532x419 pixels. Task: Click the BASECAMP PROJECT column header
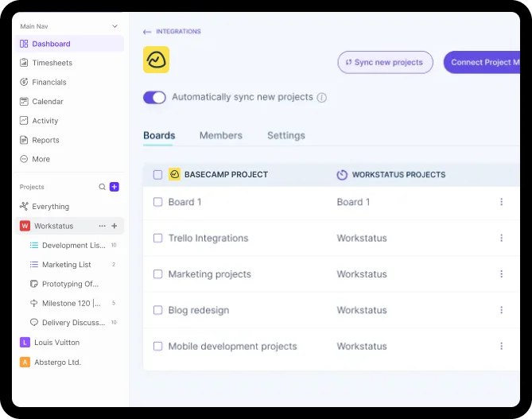[226, 175]
